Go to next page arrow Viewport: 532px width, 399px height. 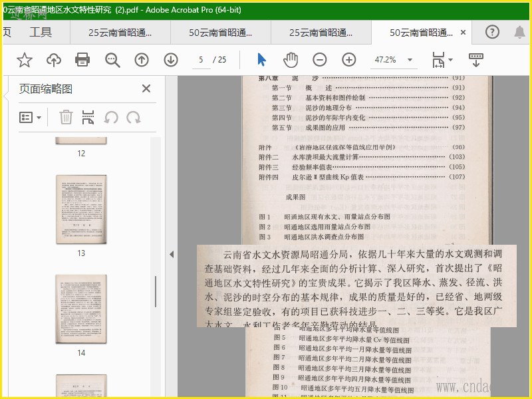(x=171, y=60)
